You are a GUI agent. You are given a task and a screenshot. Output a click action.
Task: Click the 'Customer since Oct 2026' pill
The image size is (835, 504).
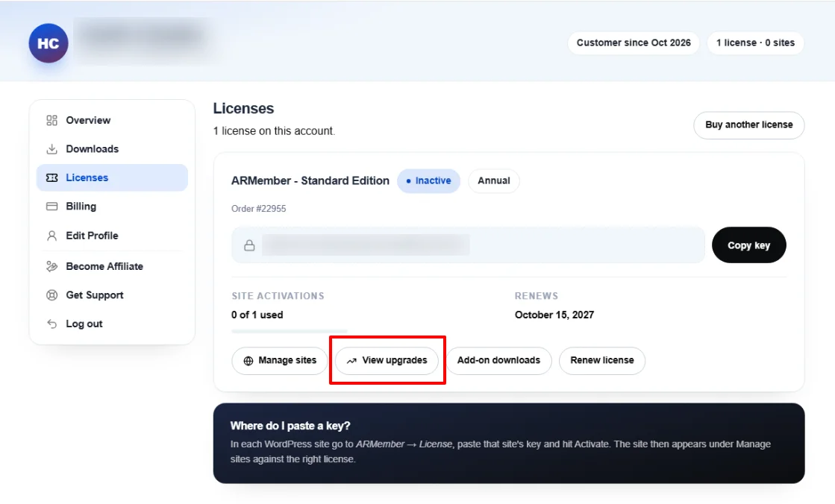click(634, 43)
